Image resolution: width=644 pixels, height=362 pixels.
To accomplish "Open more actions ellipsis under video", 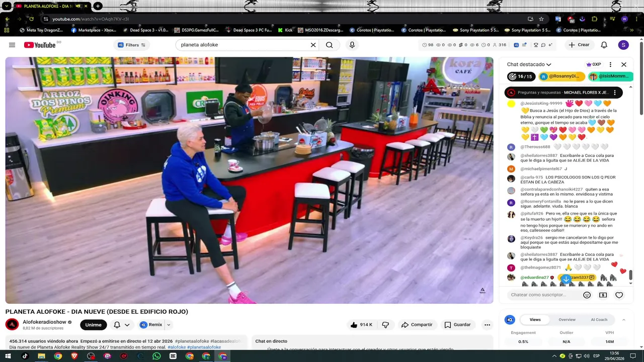I will pyautogui.click(x=487, y=325).
